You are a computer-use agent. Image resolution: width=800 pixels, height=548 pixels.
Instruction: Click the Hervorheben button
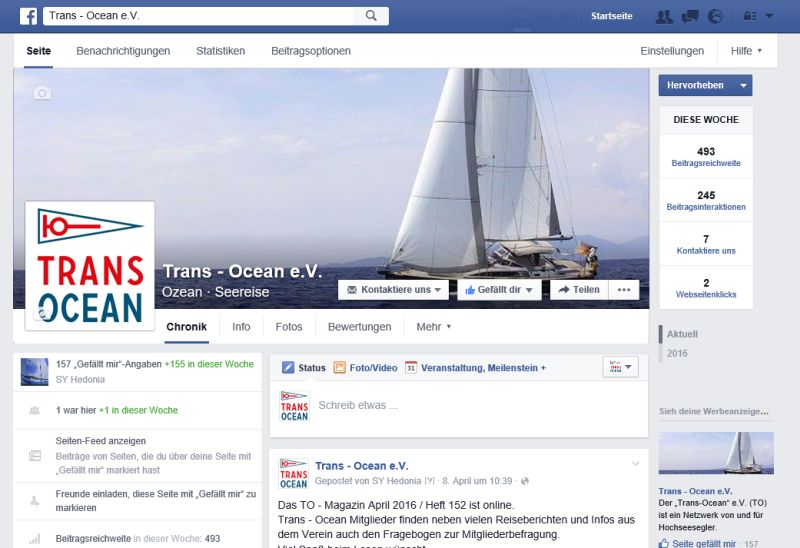pos(696,85)
